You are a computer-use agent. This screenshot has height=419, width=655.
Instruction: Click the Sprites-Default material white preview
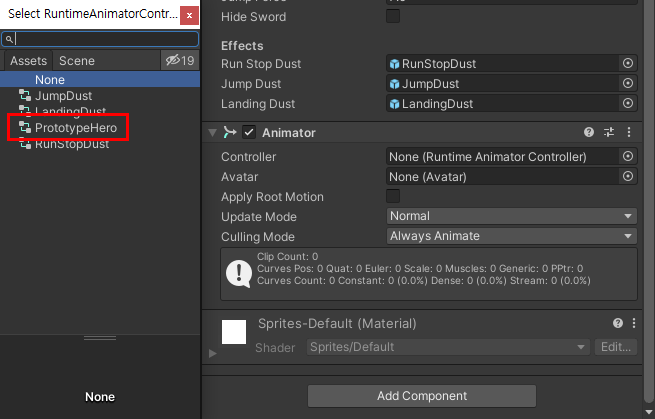[234, 332]
